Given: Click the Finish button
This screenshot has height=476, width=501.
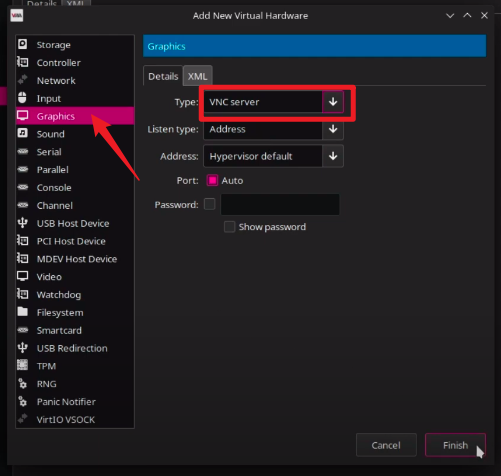Looking at the screenshot, I should click(455, 445).
